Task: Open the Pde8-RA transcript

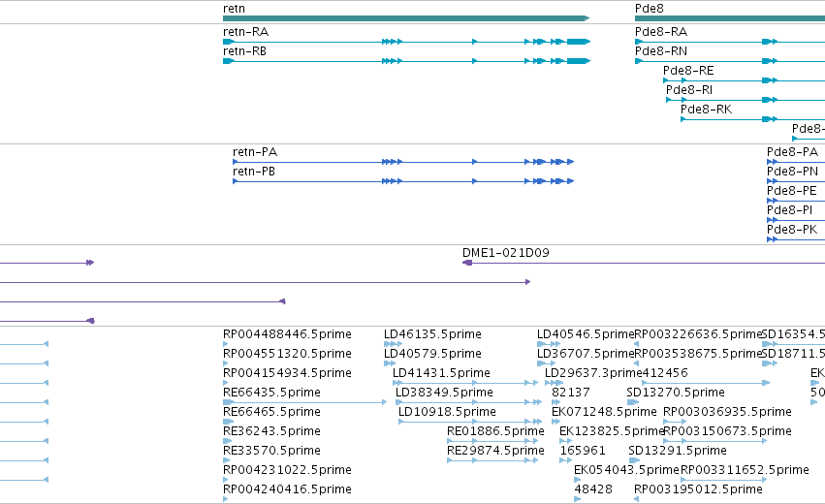Action: [x=661, y=32]
